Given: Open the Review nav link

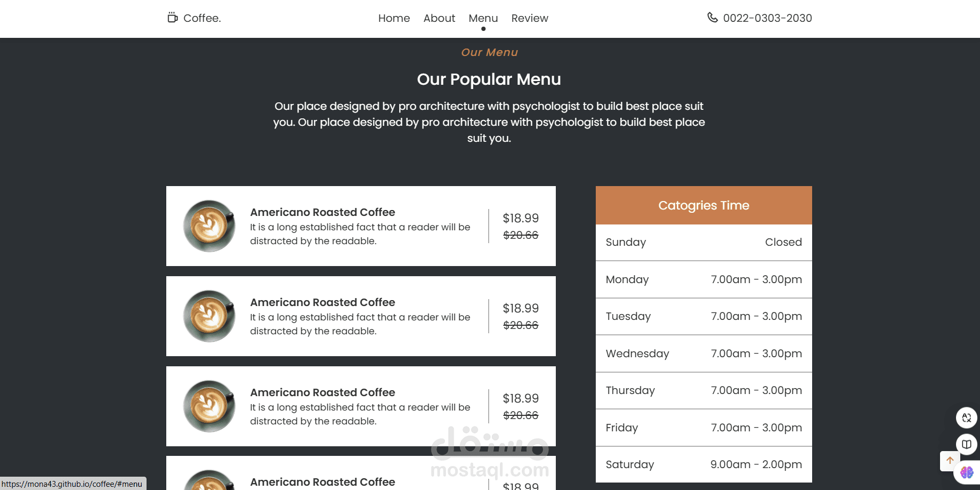Looking at the screenshot, I should pyautogui.click(x=529, y=18).
